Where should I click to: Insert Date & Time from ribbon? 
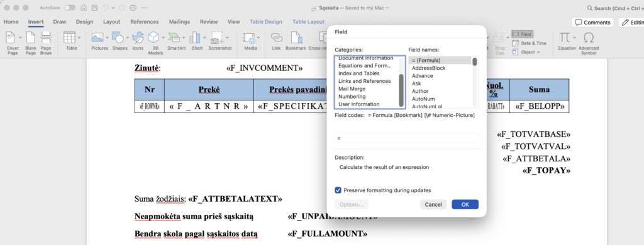pos(530,43)
